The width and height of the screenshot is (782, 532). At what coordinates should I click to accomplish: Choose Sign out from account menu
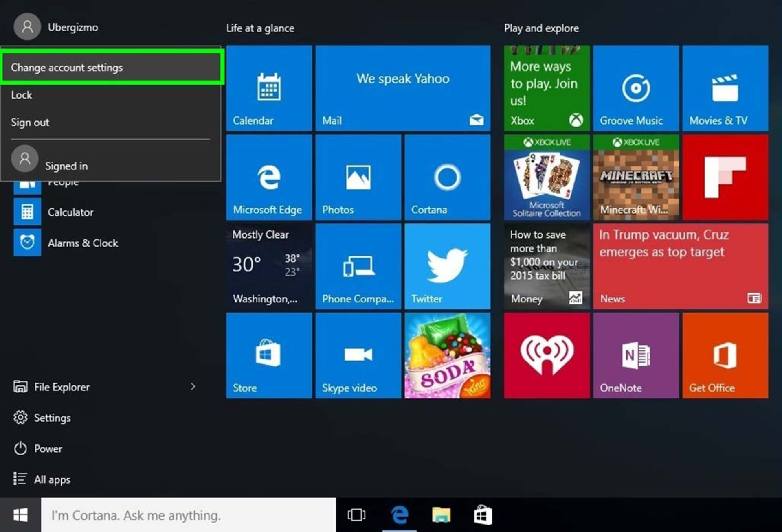pyautogui.click(x=30, y=123)
